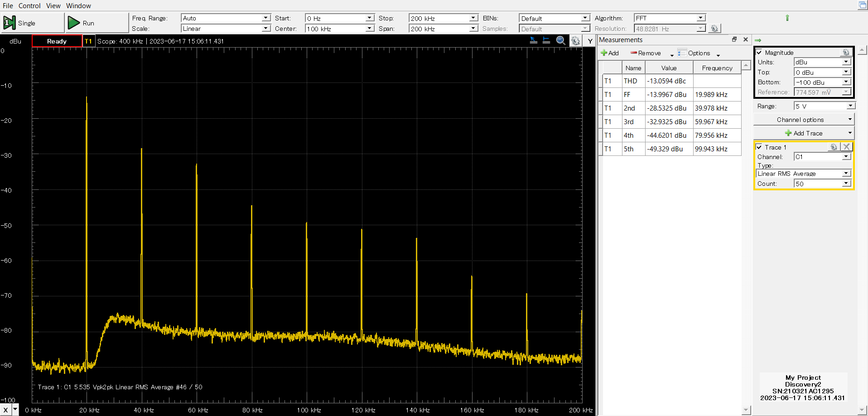Viewport: 868px width, 416px height.
Task: Click the T1 trace label above the plot
Action: coord(88,41)
